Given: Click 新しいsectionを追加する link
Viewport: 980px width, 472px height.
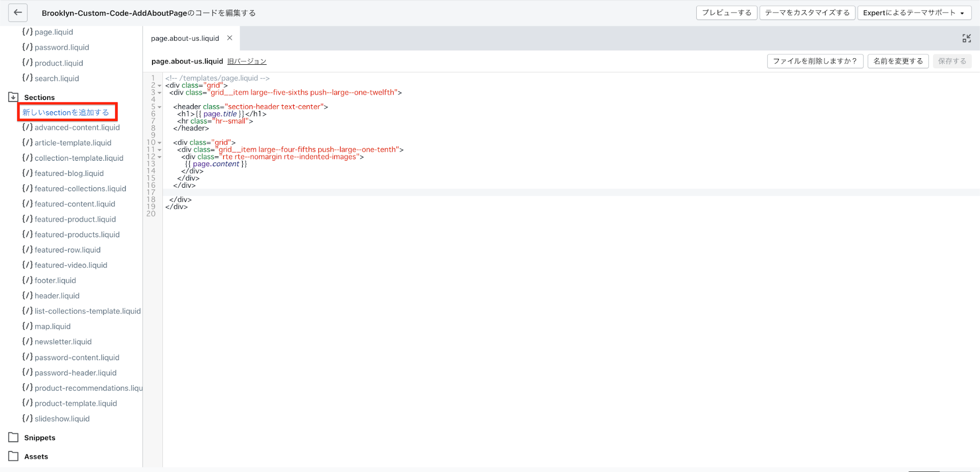Looking at the screenshot, I should click(x=66, y=112).
